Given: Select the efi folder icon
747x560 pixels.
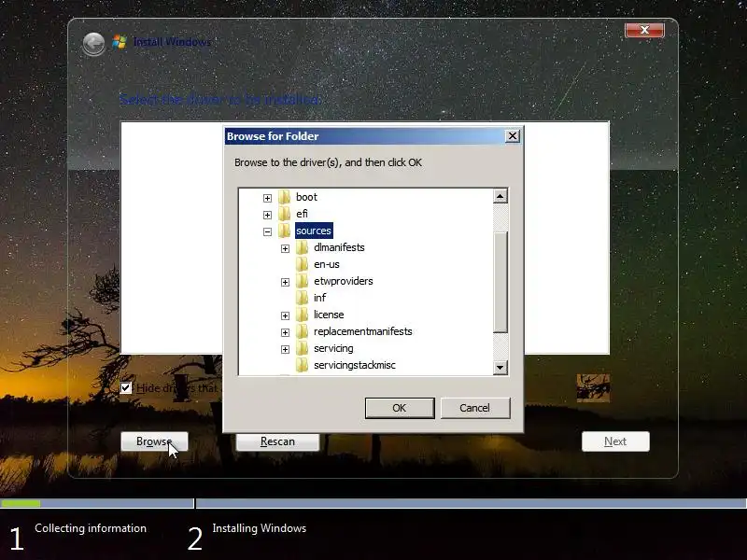Looking at the screenshot, I should click(x=285, y=214).
